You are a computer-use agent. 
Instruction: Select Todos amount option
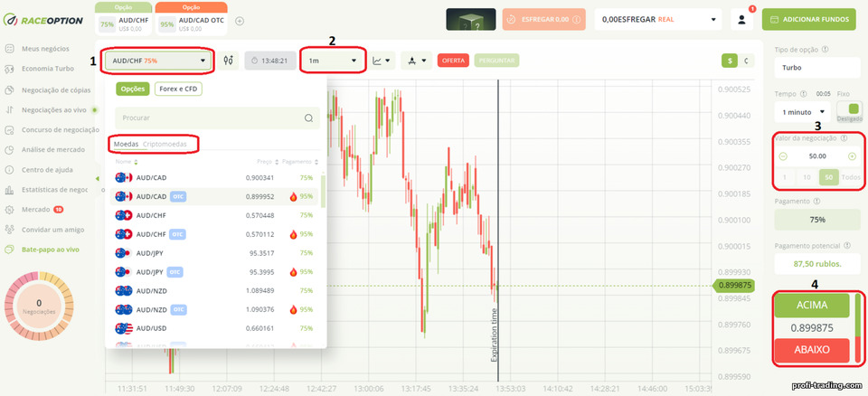[851, 177]
